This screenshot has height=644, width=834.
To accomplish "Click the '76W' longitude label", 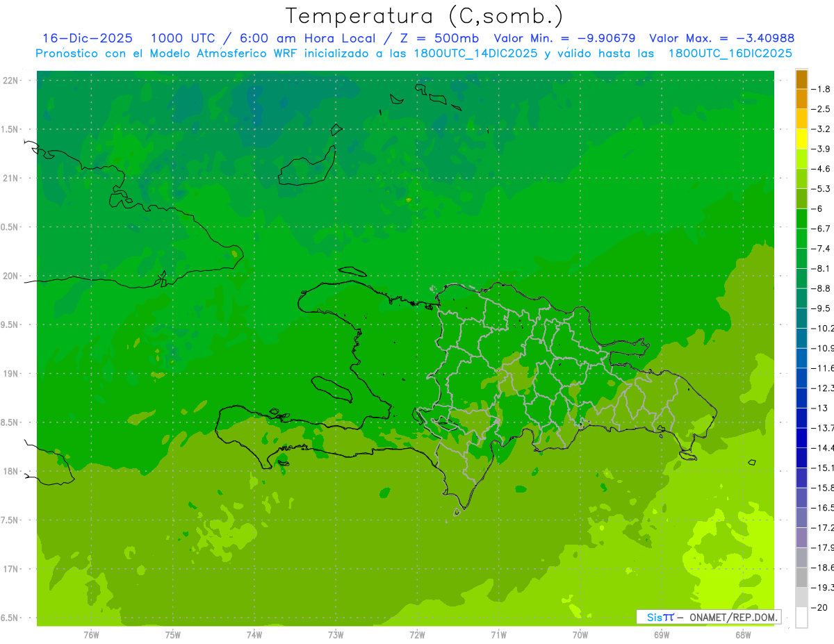I will [91, 635].
